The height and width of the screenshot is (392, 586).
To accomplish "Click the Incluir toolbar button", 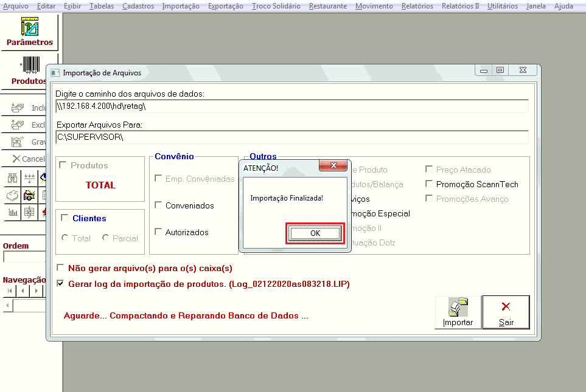I will point(26,108).
